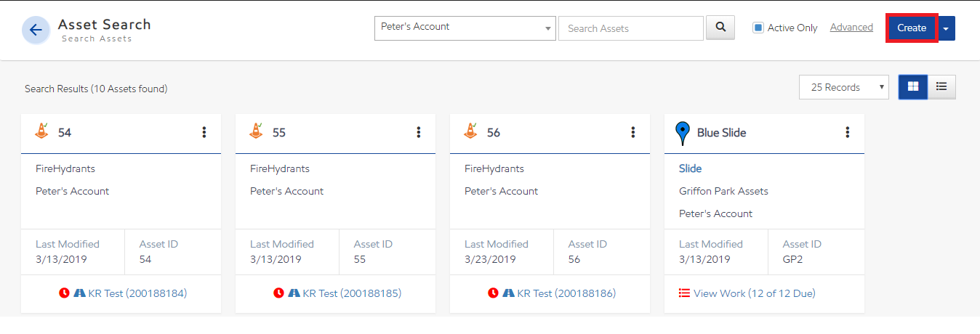The height and width of the screenshot is (334, 980).
Task: Click the blue map pin icon
Action: tap(682, 133)
